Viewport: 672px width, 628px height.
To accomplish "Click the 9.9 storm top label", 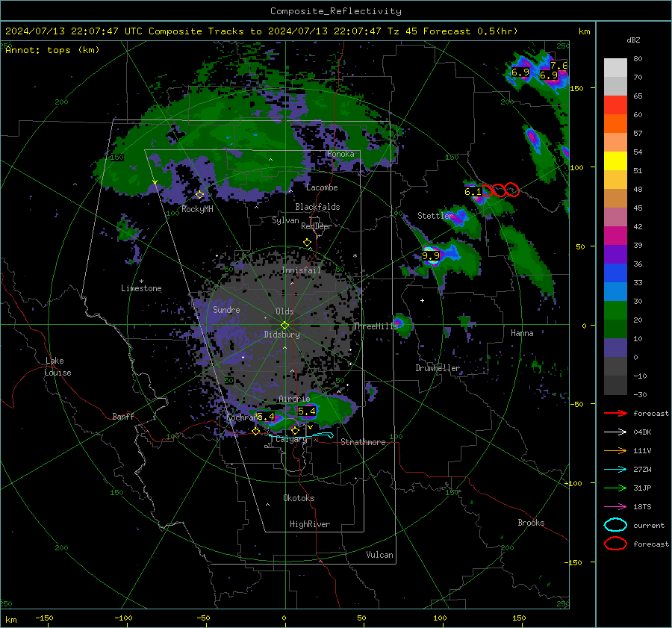I will click(x=431, y=256).
